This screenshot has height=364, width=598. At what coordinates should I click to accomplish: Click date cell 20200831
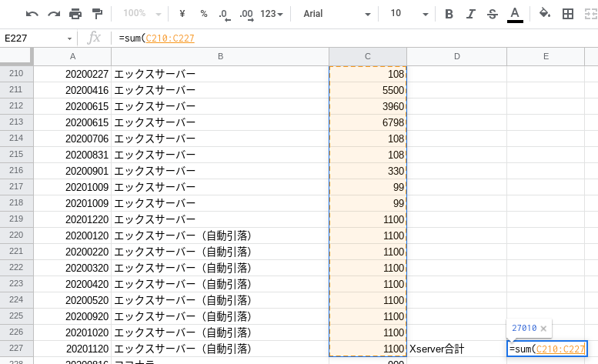[x=72, y=155]
